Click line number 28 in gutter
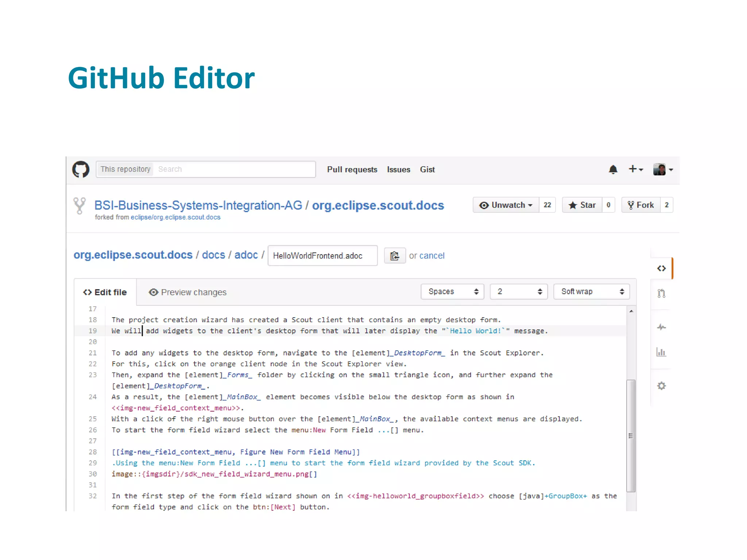This screenshot has width=747, height=560. (x=93, y=452)
